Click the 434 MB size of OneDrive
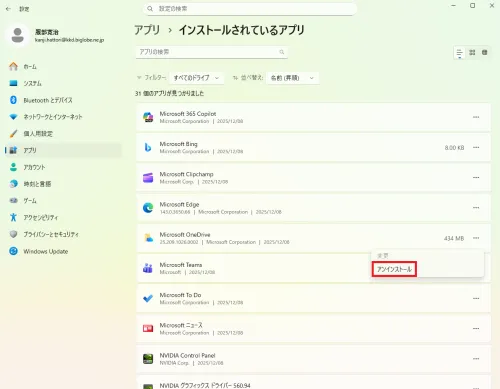Screen dimensions: 500x389 click(454, 238)
